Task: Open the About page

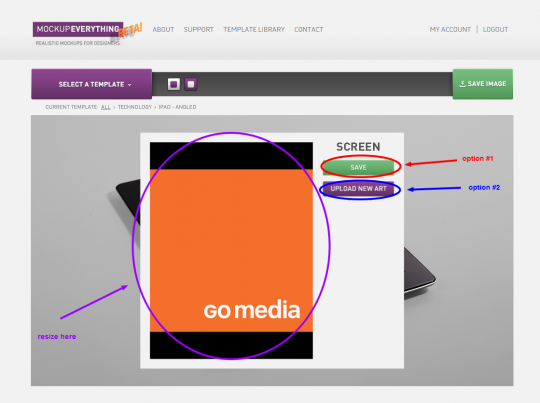Action: [x=163, y=30]
